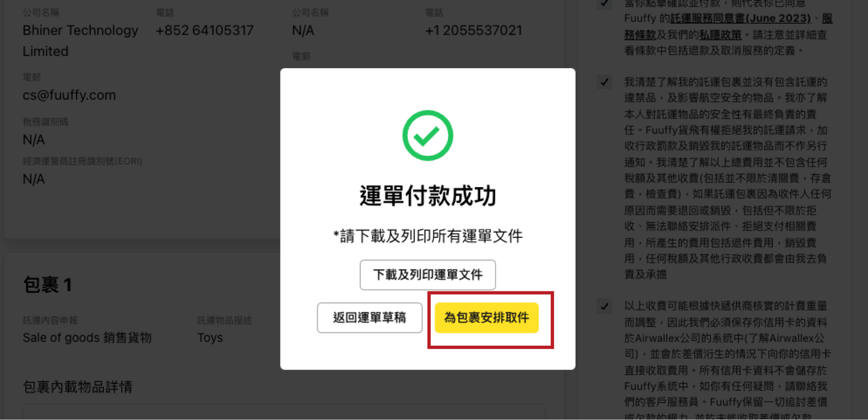Click phone number +1 2055537021

[474, 30]
